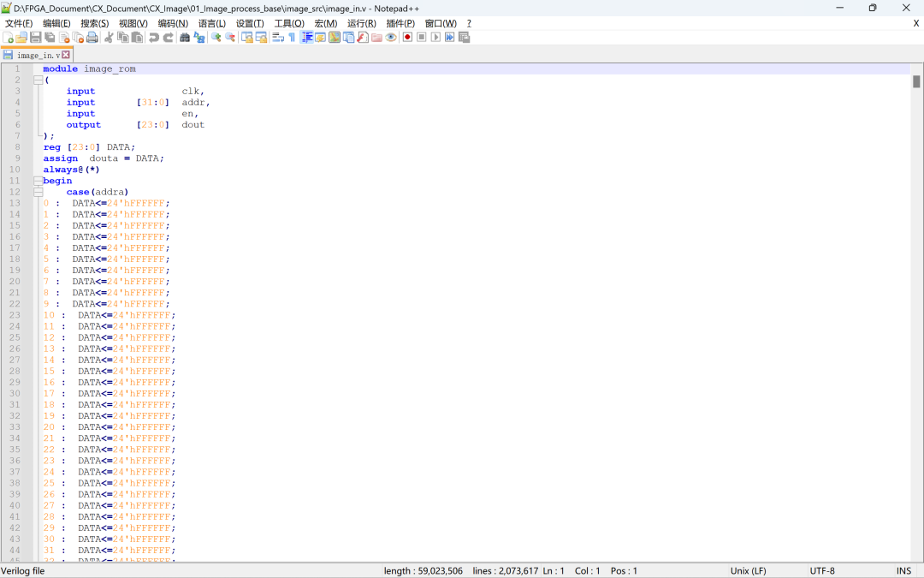Image resolution: width=924 pixels, height=578 pixels.
Task: Toggle show all characters
Action: (291, 37)
